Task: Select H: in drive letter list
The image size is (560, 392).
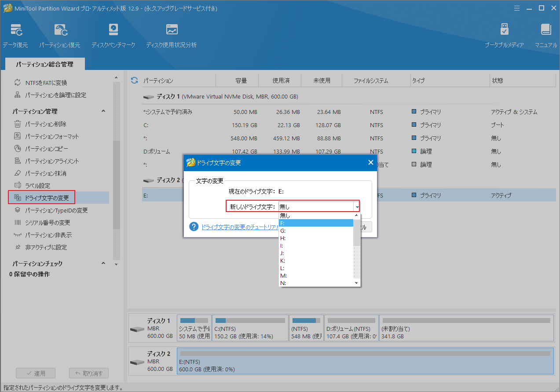Action: [316, 238]
